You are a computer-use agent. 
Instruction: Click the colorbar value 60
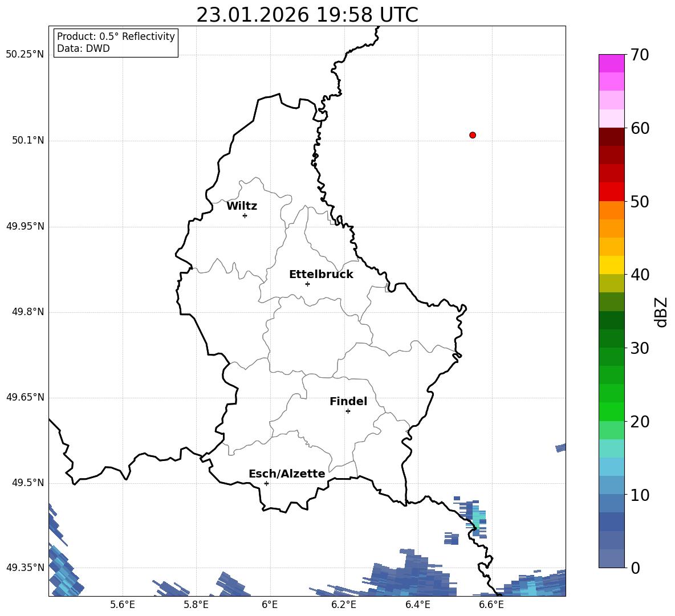[x=640, y=128]
